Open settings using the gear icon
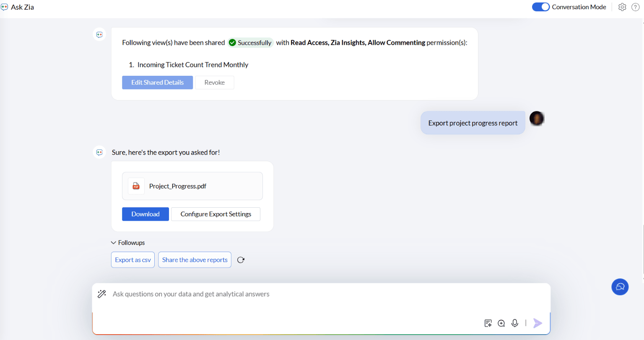Viewport: 644px width, 340px height. tap(622, 7)
